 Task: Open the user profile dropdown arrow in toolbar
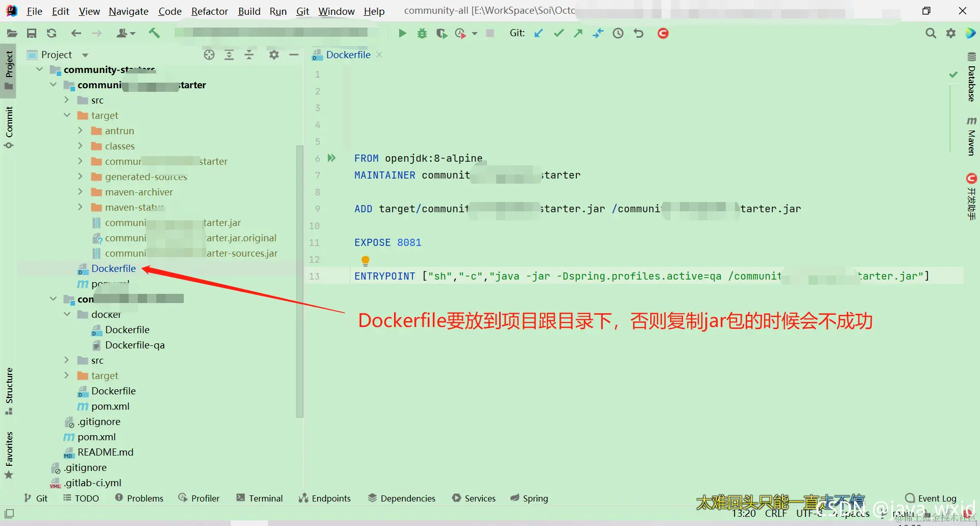[133, 34]
